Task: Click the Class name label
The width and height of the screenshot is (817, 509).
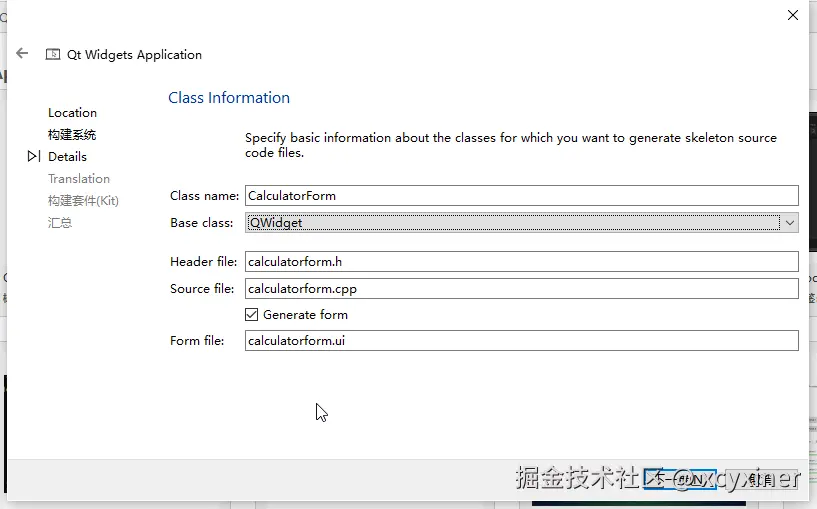Action: click(204, 196)
